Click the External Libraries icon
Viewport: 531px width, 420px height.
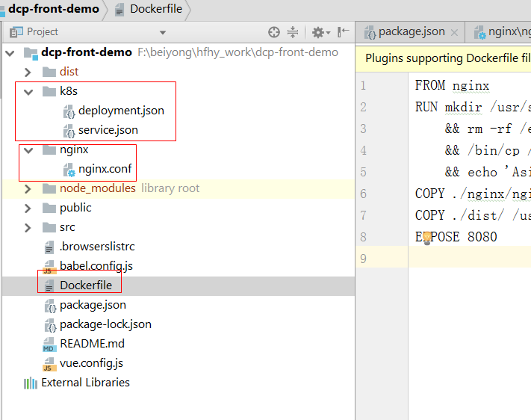tap(31, 383)
